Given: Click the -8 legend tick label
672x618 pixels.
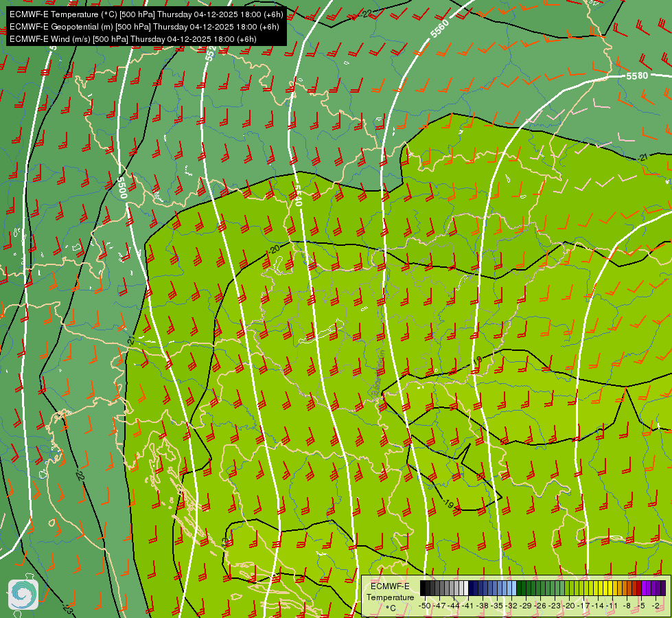Looking at the screenshot, I should (627, 606).
